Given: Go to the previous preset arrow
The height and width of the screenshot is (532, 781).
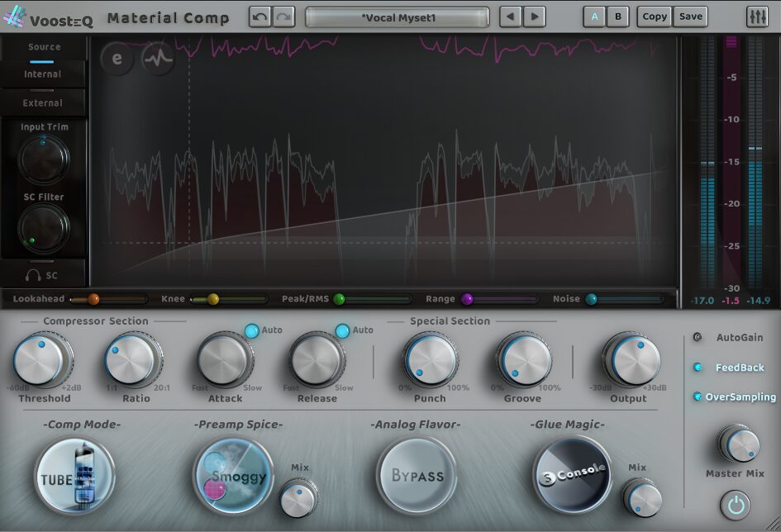Looking at the screenshot, I should 512,17.
